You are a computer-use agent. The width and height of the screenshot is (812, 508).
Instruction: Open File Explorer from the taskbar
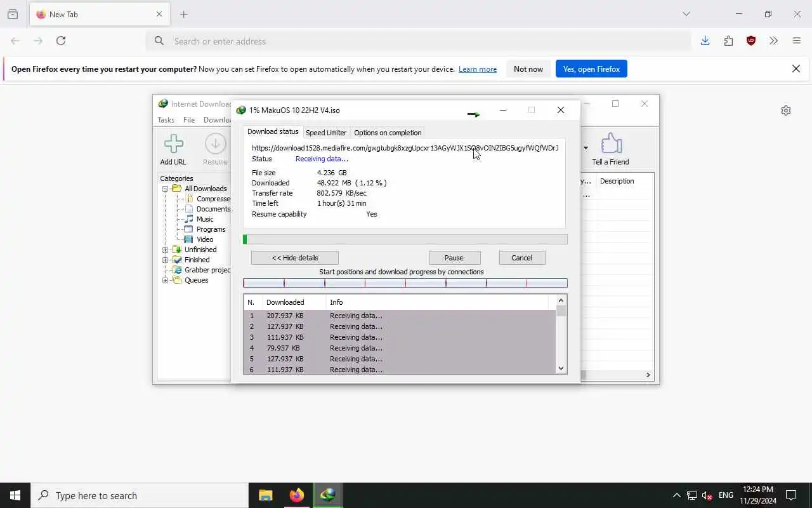click(266, 495)
